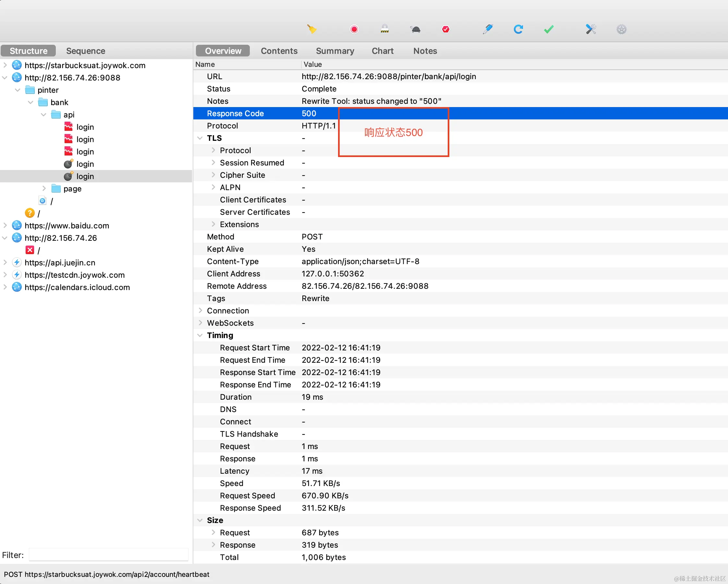Select the Response Code row
This screenshot has height=584, width=728.
[235, 114]
